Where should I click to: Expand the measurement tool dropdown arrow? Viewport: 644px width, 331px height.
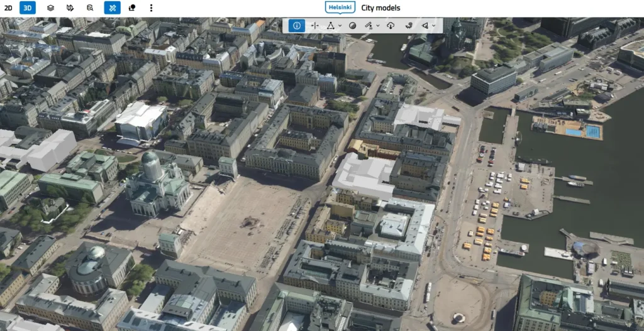[x=340, y=26]
